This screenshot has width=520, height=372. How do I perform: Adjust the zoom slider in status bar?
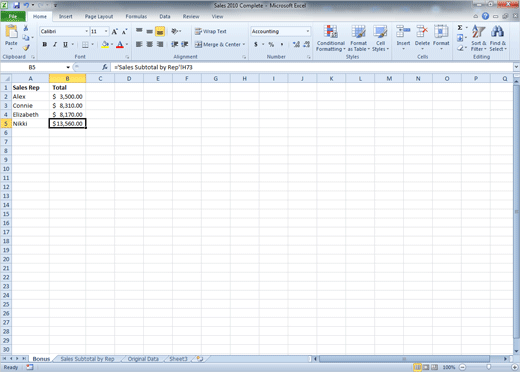click(x=488, y=367)
